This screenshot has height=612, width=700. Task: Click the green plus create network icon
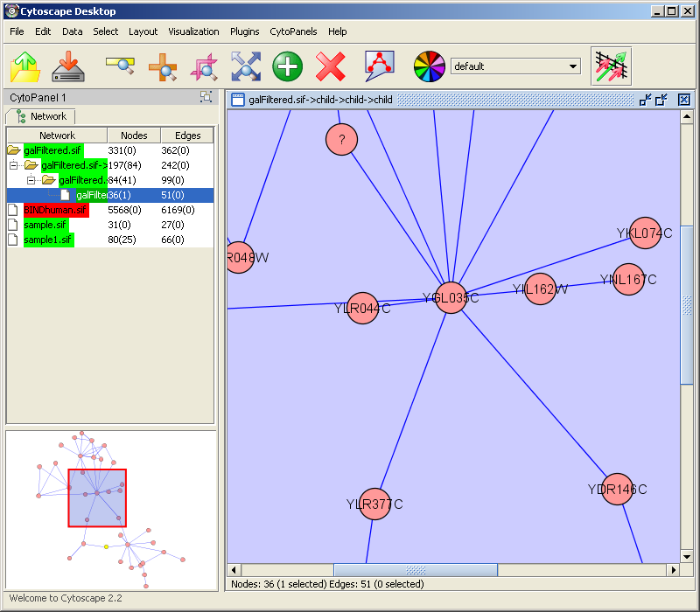click(x=288, y=67)
